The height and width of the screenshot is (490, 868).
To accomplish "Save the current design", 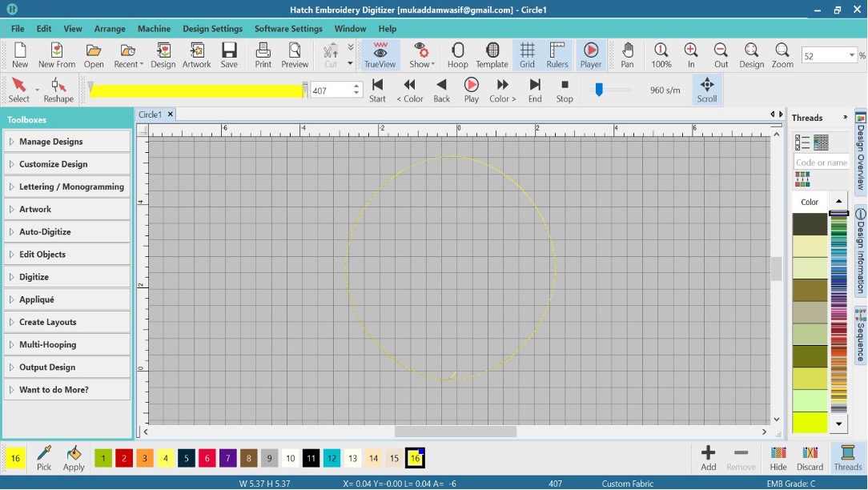I will point(229,54).
